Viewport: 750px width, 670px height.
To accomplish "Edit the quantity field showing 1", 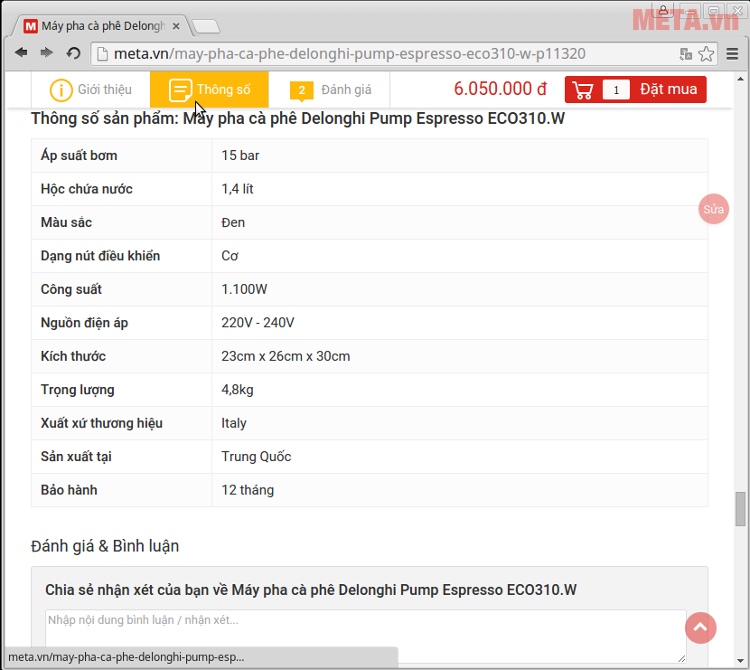I will click(x=616, y=89).
